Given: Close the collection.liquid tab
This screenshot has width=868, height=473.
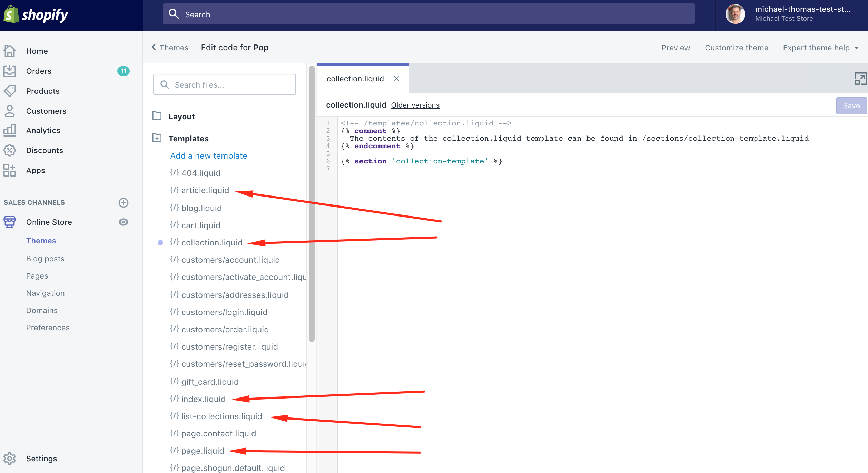Looking at the screenshot, I should point(396,78).
